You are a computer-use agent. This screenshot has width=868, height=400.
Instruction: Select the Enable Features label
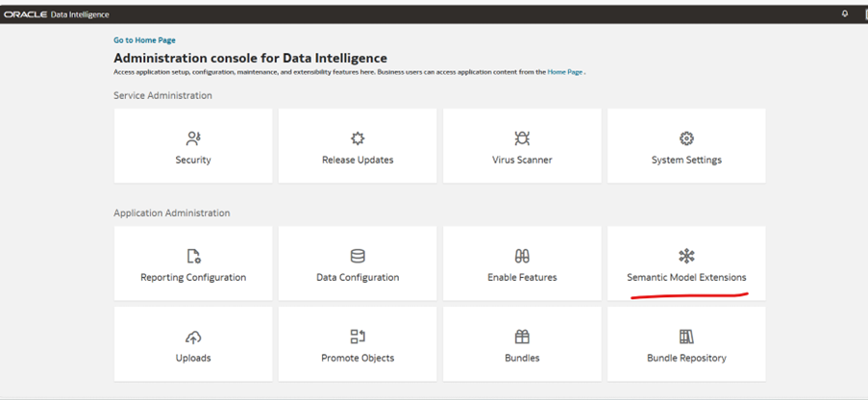[x=522, y=277]
